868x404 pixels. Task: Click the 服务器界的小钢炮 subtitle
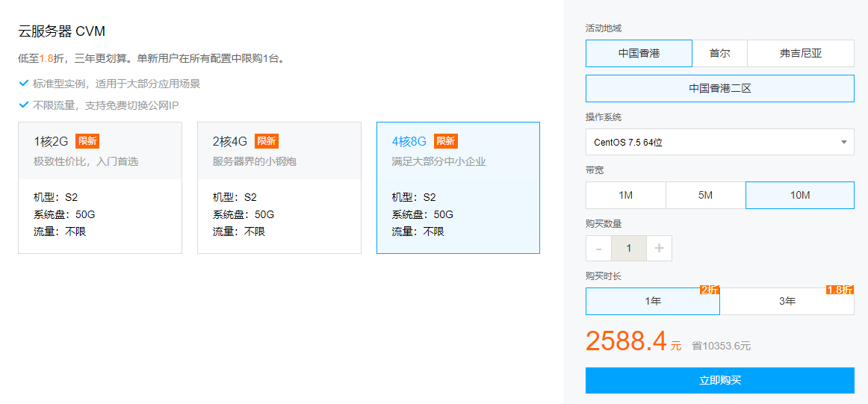255,162
